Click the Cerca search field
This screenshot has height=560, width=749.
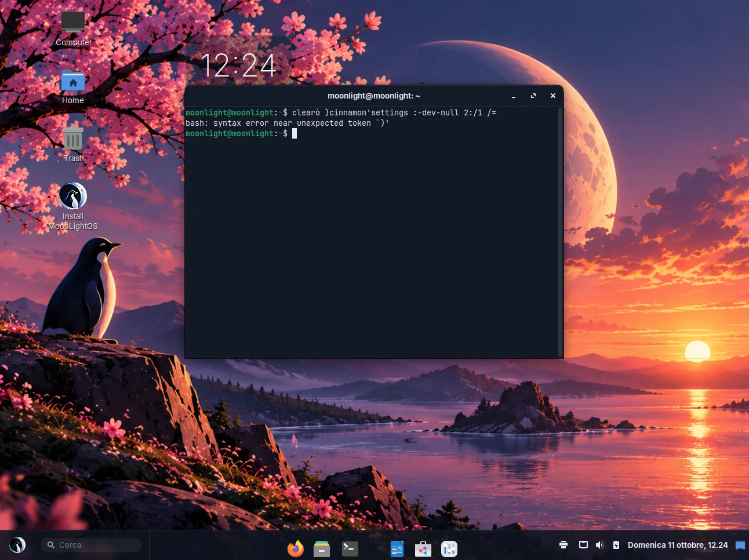tap(91, 545)
